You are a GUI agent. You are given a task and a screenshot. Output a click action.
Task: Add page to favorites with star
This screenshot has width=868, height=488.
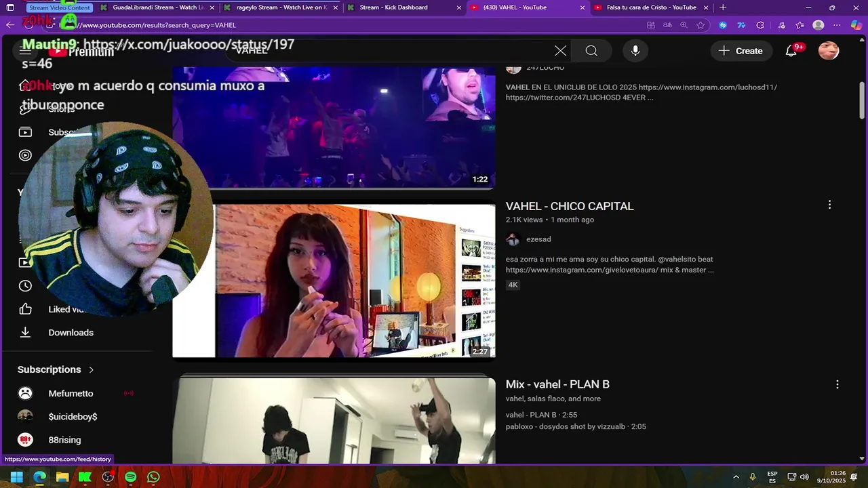[x=701, y=25]
